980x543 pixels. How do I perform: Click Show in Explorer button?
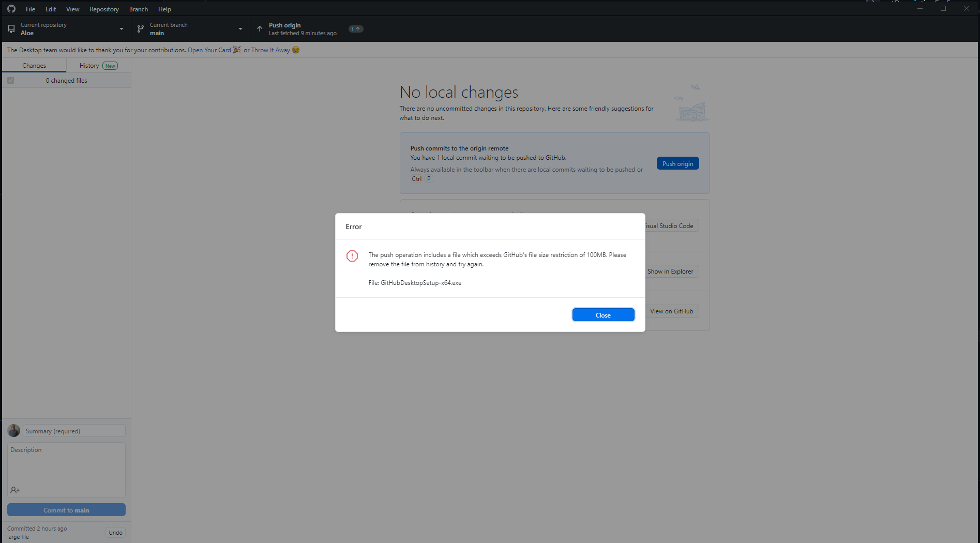[x=672, y=271]
